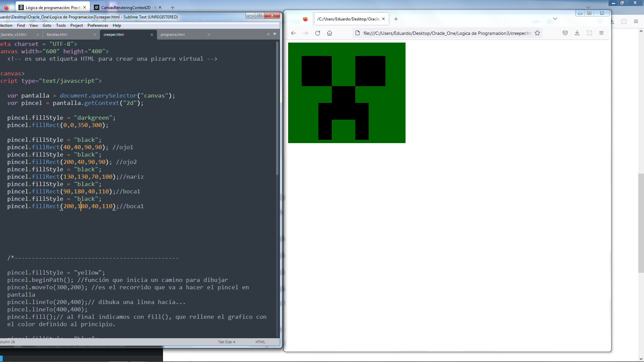The image size is (644, 362).
Task: Open a new tab in front Firefox window
Action: coord(396,19)
